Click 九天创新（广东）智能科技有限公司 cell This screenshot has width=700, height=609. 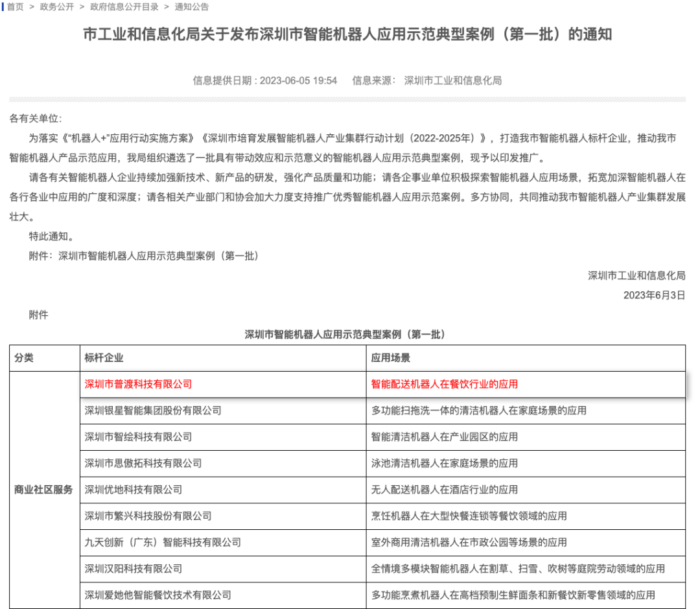tap(163, 542)
